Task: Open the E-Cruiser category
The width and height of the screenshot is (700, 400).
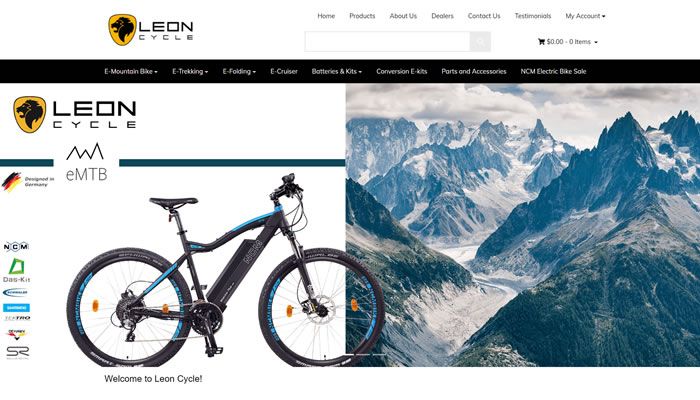Action: coord(284,71)
